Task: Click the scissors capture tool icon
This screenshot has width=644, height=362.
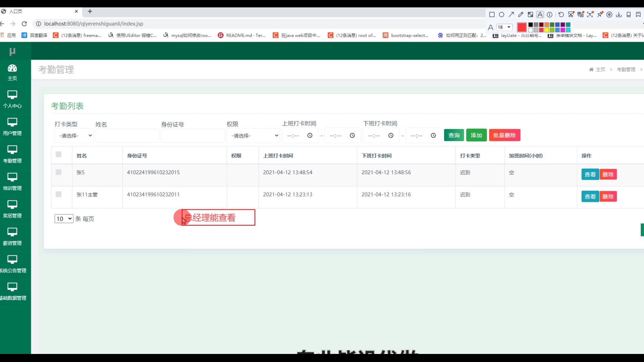Action: 571,14
